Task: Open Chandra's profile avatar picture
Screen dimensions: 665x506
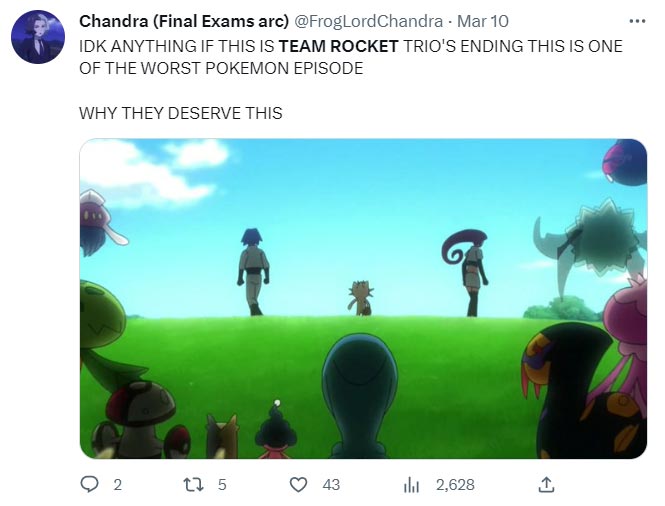Action: pyautogui.click(x=38, y=37)
